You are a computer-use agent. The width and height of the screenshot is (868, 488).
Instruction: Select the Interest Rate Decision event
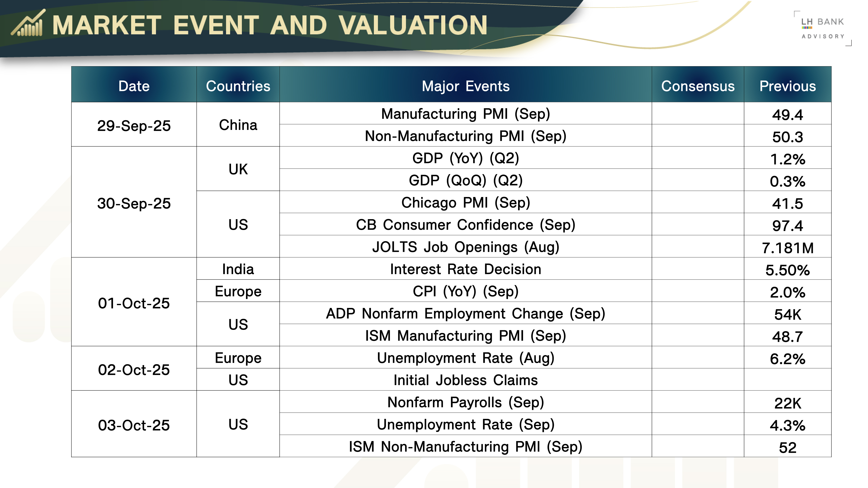[465, 269]
